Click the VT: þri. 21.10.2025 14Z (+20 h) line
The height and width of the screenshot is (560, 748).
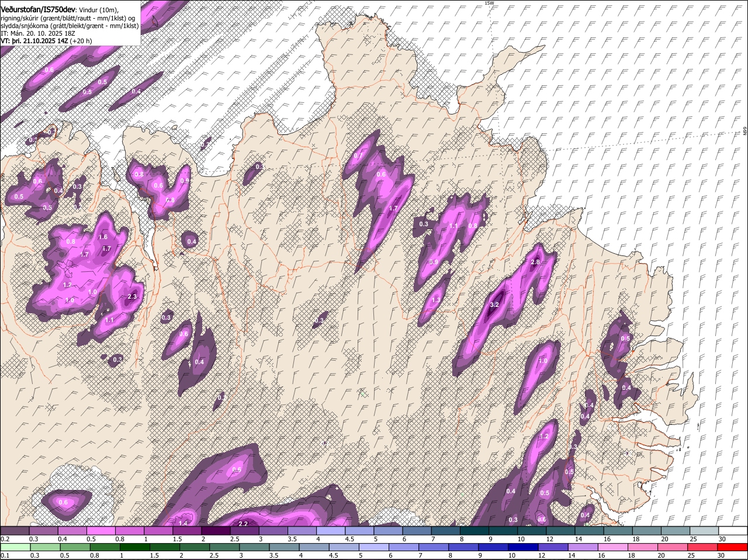[x=46, y=41]
